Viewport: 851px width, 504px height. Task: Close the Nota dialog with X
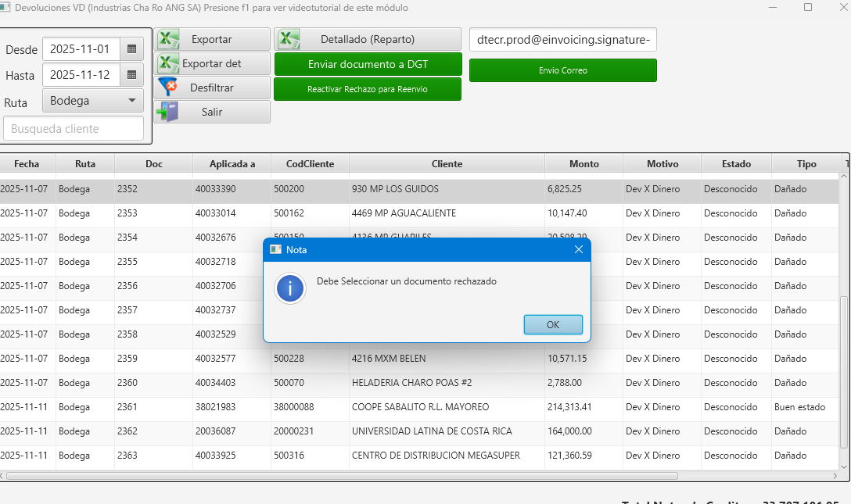point(579,249)
